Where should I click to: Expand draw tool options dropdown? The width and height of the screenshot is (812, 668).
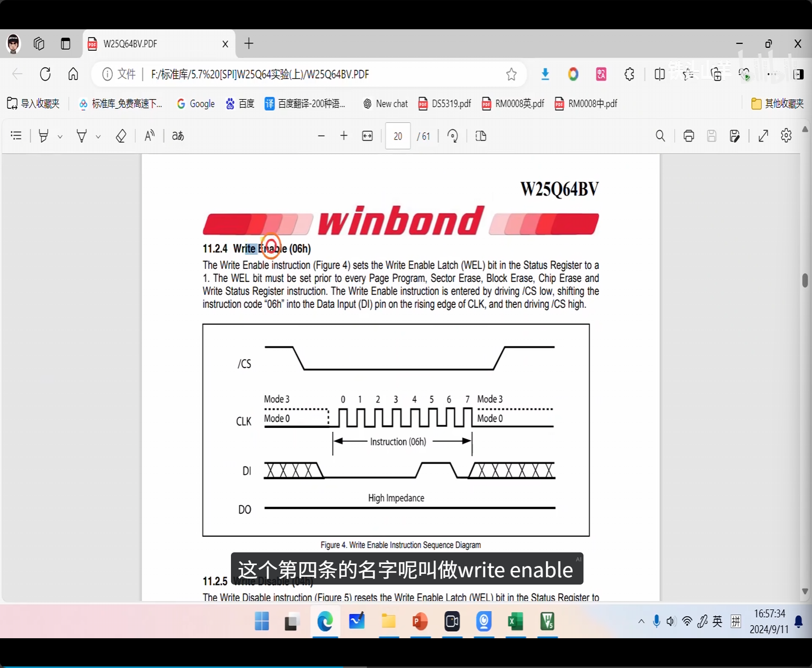(x=98, y=136)
